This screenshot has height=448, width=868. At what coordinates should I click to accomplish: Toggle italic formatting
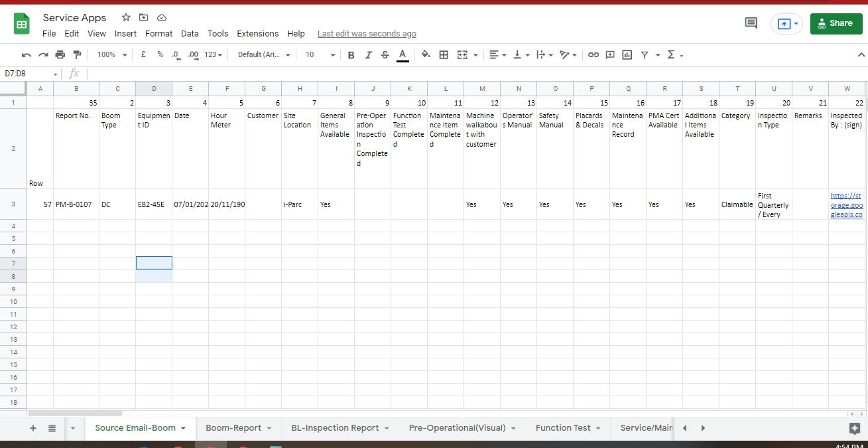(x=368, y=55)
